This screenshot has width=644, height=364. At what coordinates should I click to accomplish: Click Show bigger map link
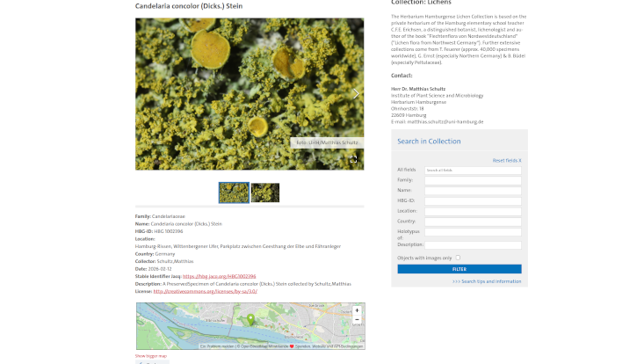151,356
